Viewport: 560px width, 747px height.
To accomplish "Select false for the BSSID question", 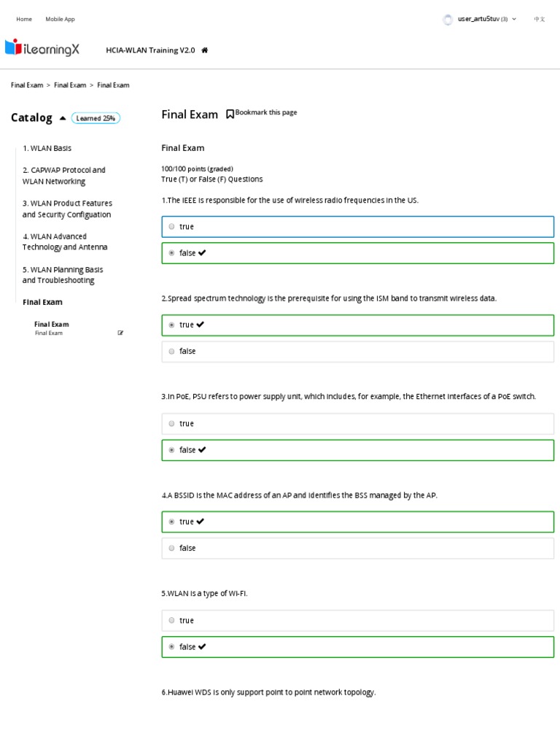I will [x=171, y=549].
